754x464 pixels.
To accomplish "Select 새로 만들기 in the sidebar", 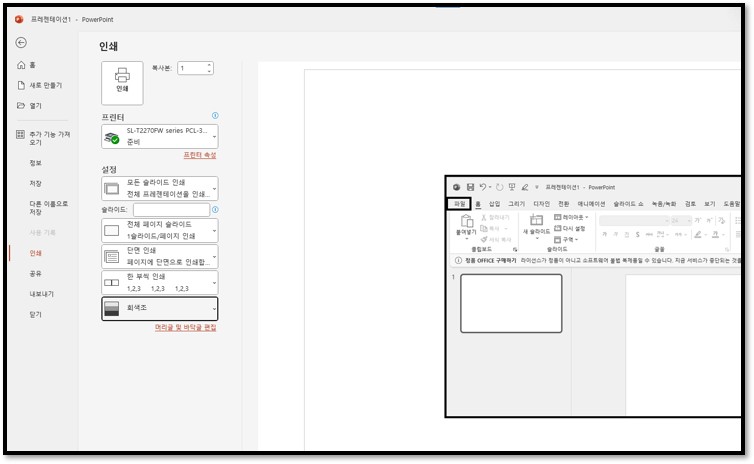I will (x=40, y=85).
